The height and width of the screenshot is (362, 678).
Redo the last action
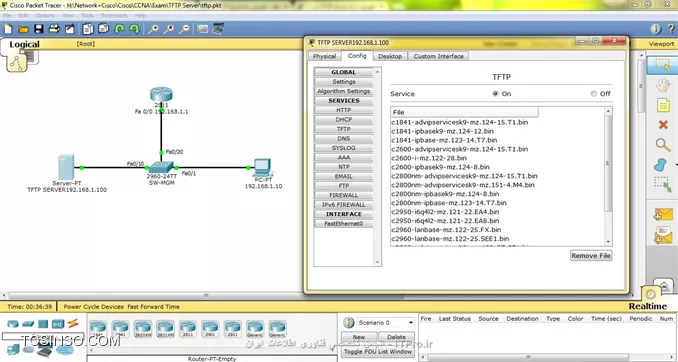[x=134, y=29]
